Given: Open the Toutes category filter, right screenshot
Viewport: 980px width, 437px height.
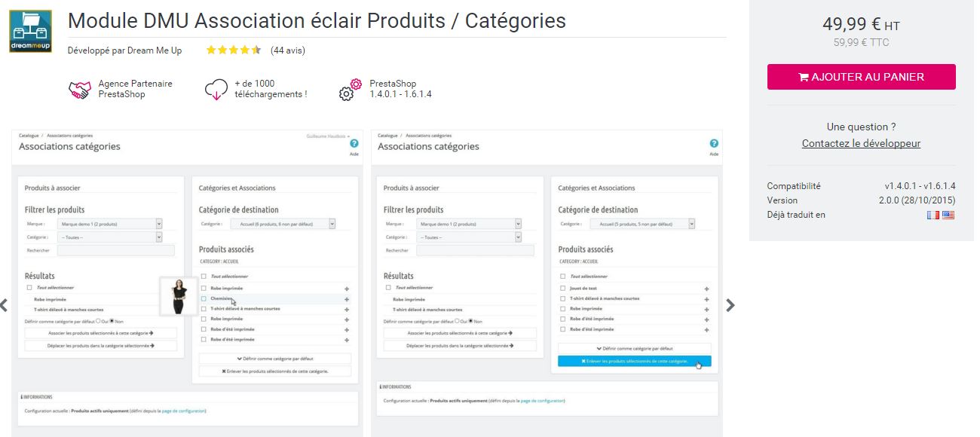Looking at the screenshot, I should click(469, 237).
